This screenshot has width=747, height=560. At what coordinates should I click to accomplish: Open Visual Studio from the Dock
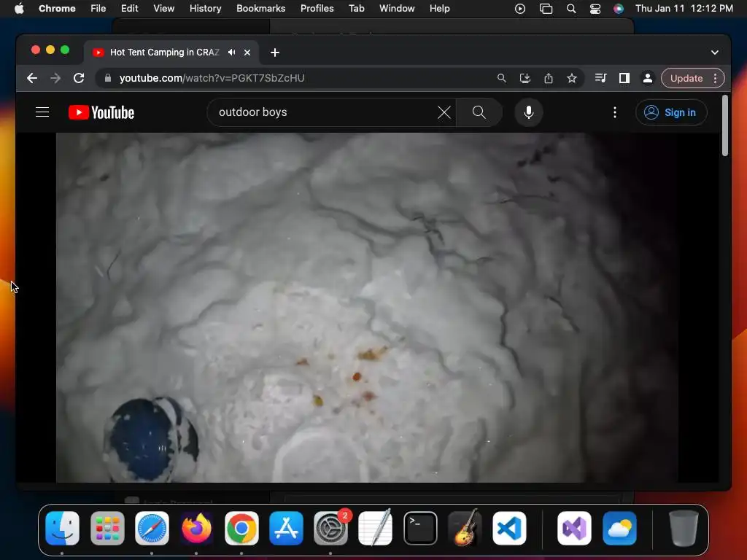click(x=575, y=528)
